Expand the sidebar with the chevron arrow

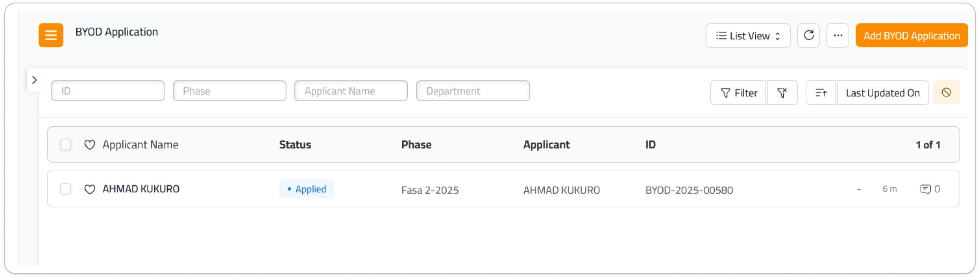[x=34, y=80]
